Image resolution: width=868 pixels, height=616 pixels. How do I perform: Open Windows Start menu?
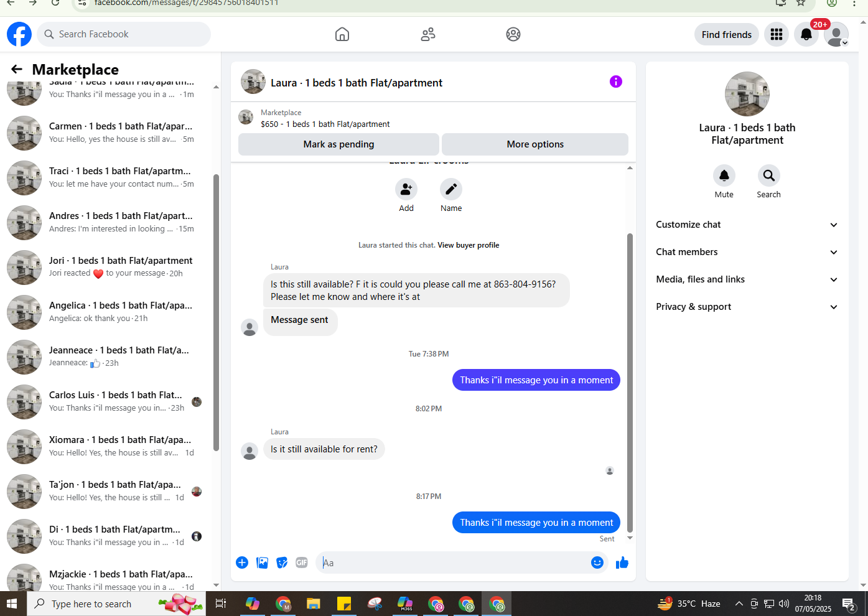[12, 604]
